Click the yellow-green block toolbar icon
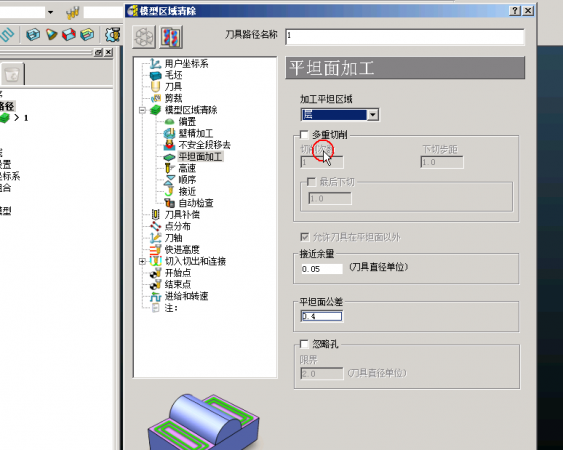This screenshot has height=450, width=563. (87, 34)
